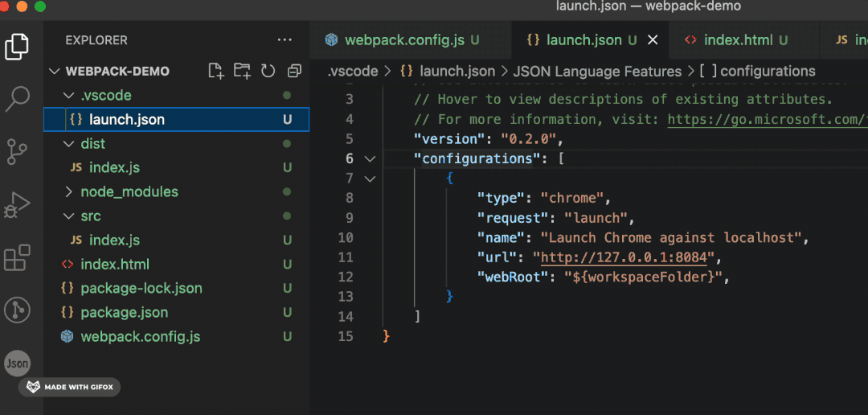
Task: Switch to webpack.config.js tab
Action: point(410,40)
